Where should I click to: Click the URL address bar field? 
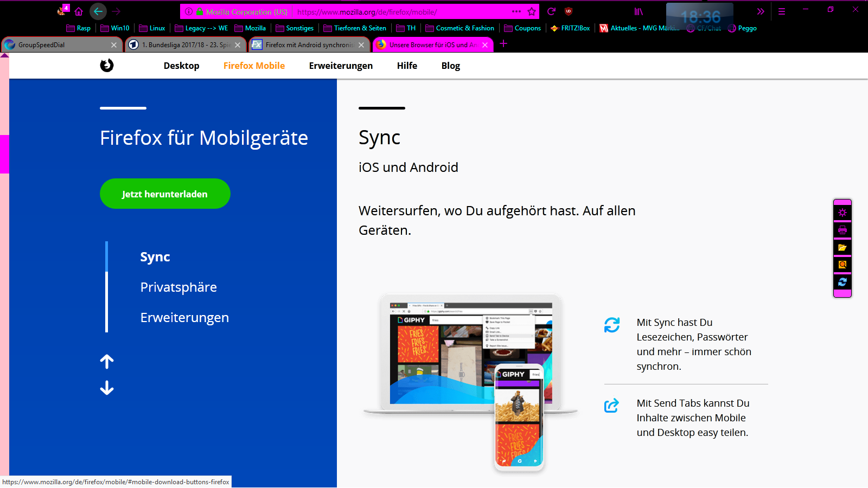401,12
